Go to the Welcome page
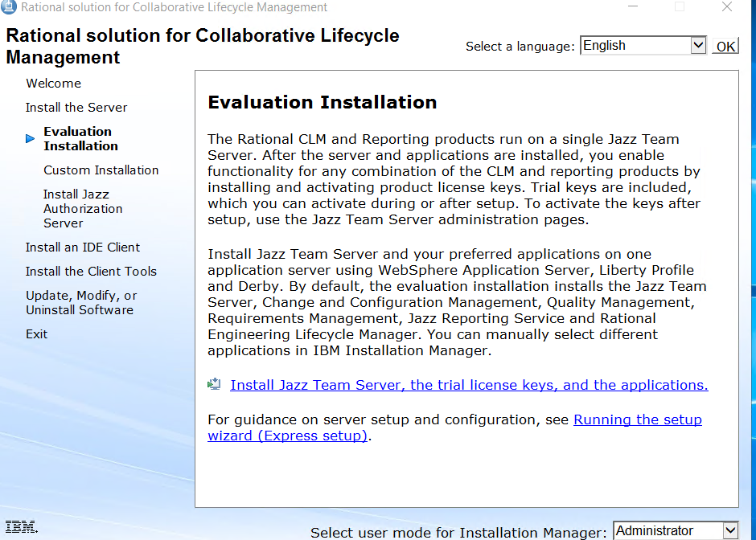This screenshot has height=540, width=756. (x=53, y=84)
